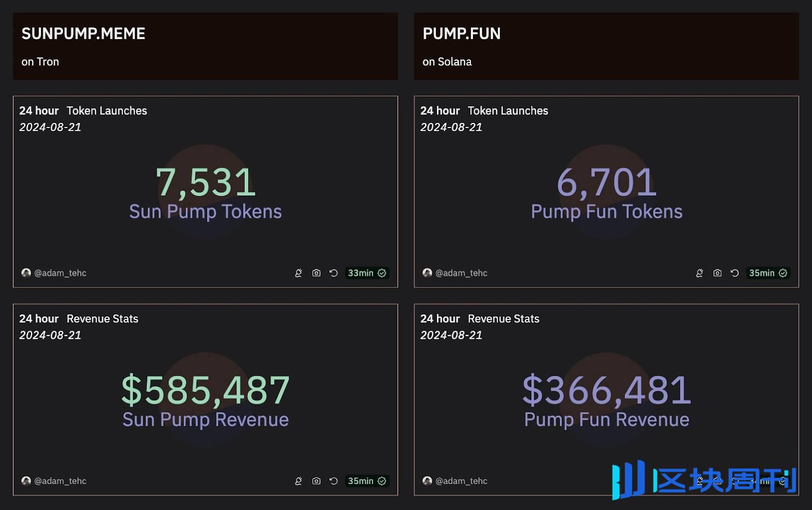This screenshot has width=812, height=510.
Task: Click the 35min badge in Pump Fun Tokens card
Action: (768, 273)
